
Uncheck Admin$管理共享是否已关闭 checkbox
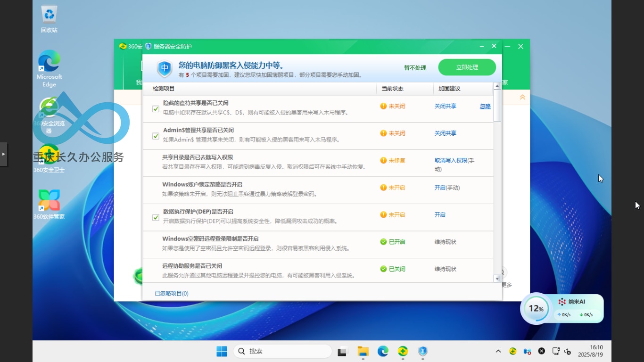156,136
